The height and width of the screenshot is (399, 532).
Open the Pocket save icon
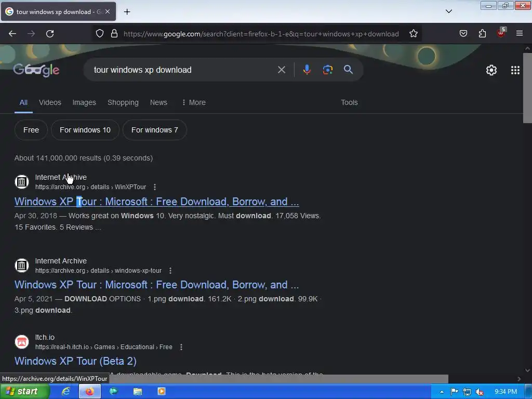click(x=463, y=34)
